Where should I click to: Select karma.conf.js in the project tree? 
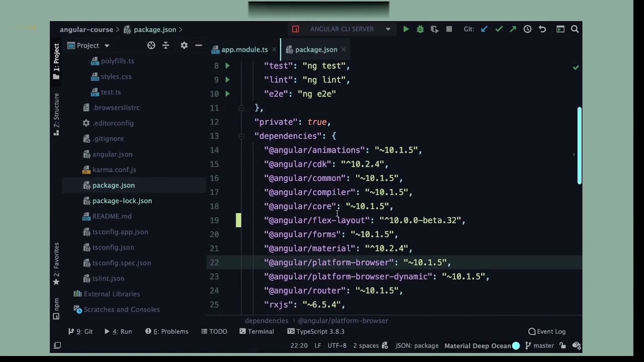114,169
